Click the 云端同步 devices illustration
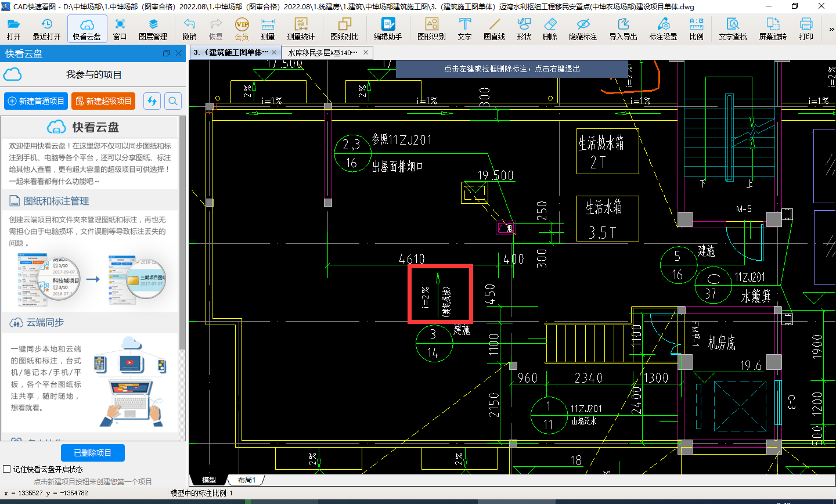The height and width of the screenshot is (504, 836). pos(131,381)
